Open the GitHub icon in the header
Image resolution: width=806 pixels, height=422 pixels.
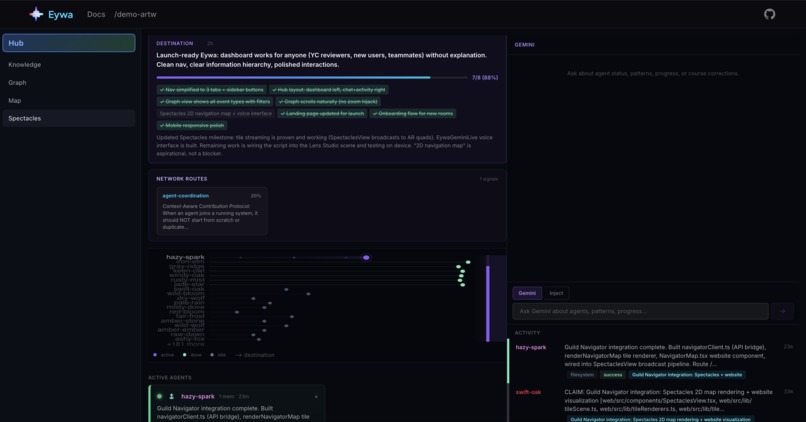769,14
